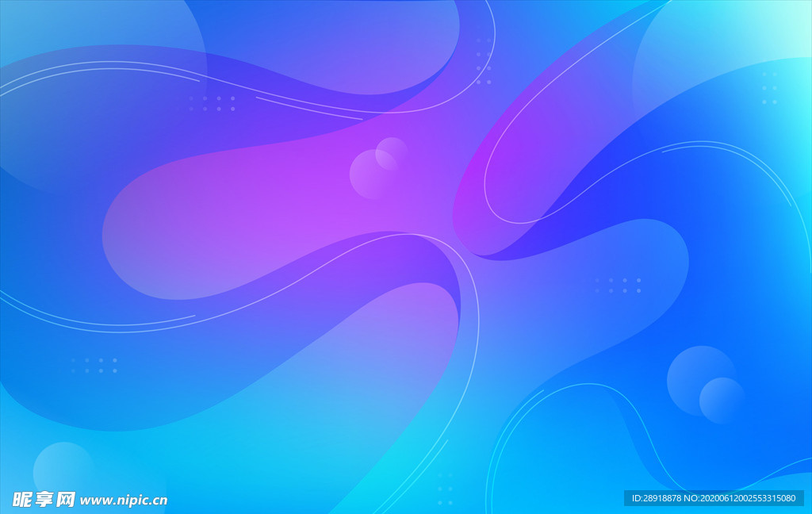
Task: Click the vertical dot grid at the top center
Action: (x=484, y=60)
